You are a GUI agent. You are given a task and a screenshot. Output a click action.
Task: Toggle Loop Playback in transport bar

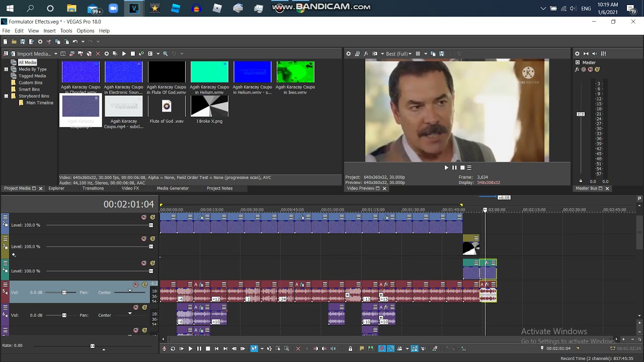click(x=173, y=348)
